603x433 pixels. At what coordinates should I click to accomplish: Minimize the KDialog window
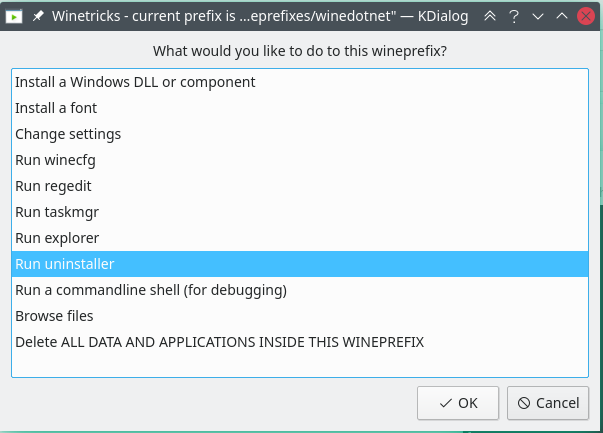(x=538, y=17)
